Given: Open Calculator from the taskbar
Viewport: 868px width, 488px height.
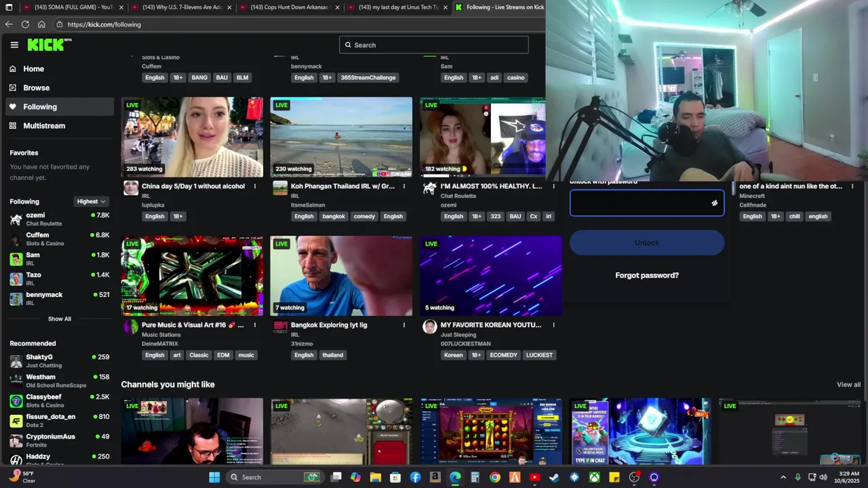Looking at the screenshot, I should pos(475,477).
